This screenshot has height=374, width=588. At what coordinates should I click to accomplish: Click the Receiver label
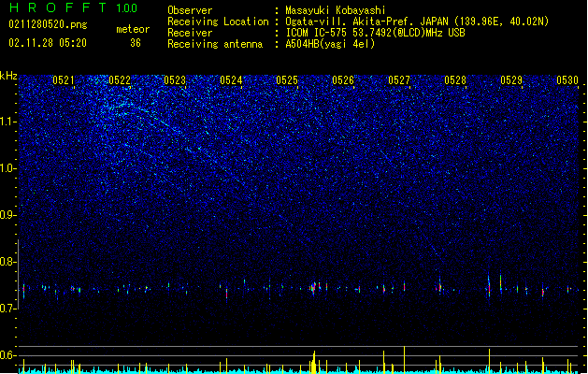(190, 33)
